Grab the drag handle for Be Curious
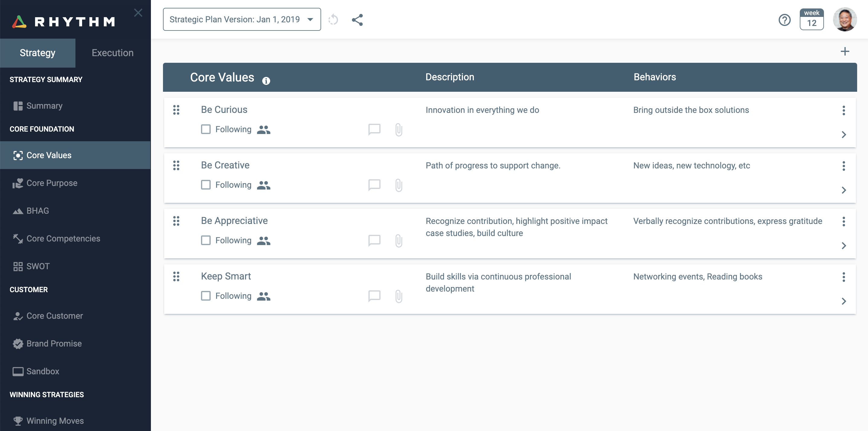Screen dimensions: 868x431 coord(176,110)
